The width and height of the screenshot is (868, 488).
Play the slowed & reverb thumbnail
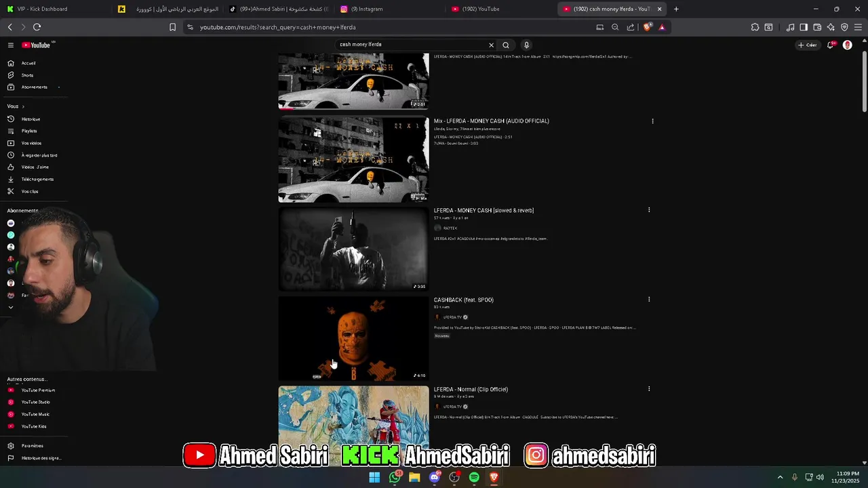click(353, 249)
